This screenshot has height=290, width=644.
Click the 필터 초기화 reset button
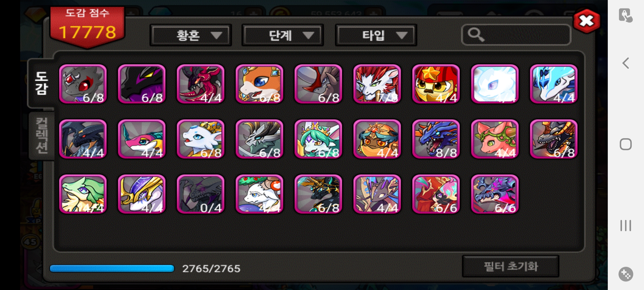pyautogui.click(x=511, y=266)
